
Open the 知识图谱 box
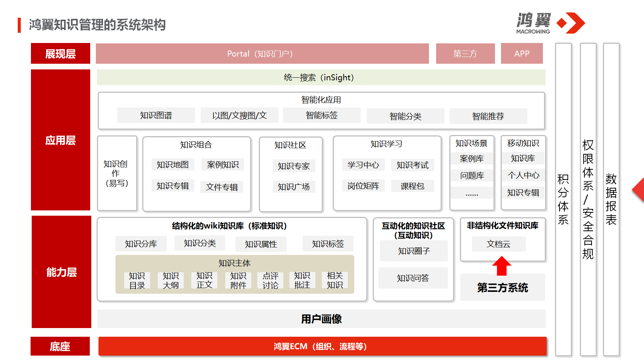(156, 115)
